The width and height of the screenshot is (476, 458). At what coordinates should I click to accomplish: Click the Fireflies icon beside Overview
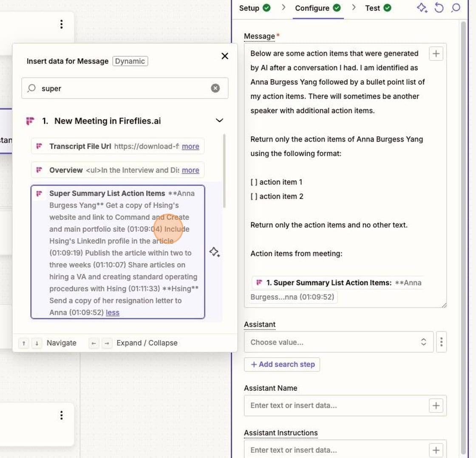pos(39,170)
